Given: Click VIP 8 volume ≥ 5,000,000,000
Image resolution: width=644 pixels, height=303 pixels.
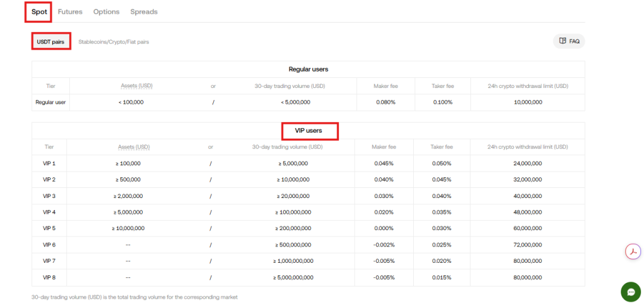Looking at the screenshot, I should point(293,278).
